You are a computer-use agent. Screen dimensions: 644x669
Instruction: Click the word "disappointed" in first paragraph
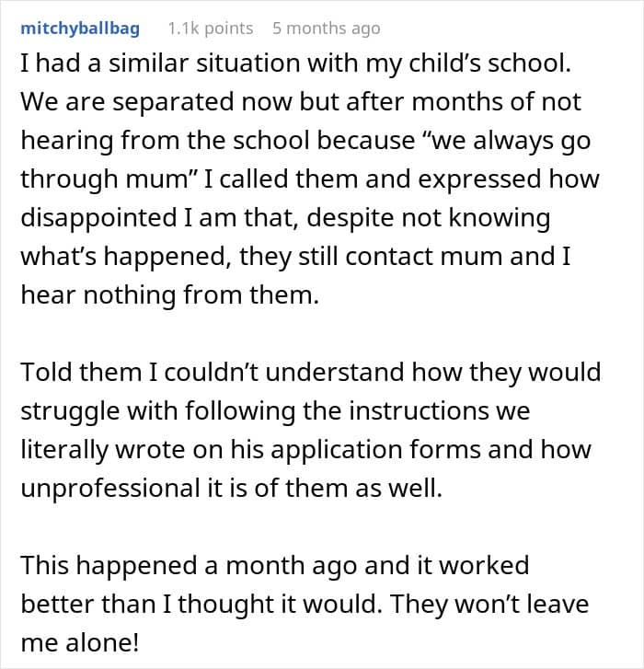point(98,218)
